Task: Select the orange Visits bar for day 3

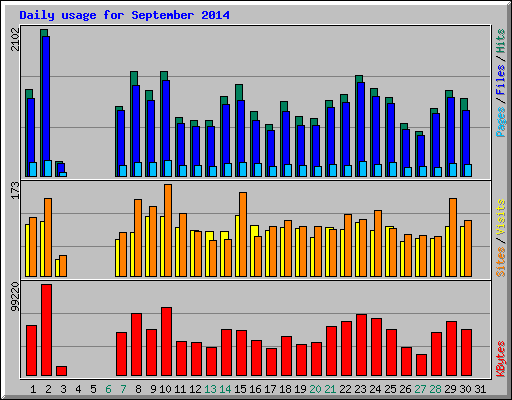Action: point(63,266)
